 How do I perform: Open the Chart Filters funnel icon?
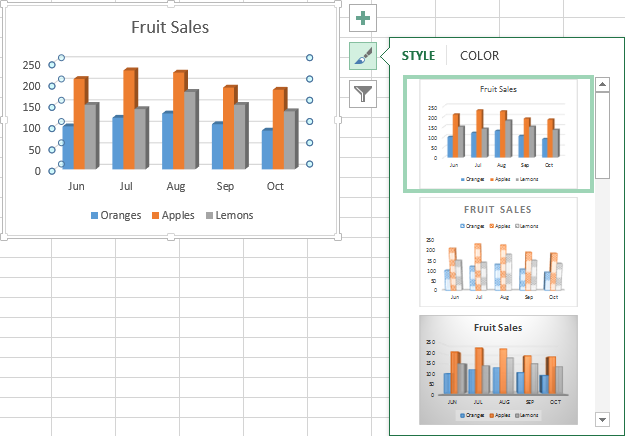click(x=362, y=94)
